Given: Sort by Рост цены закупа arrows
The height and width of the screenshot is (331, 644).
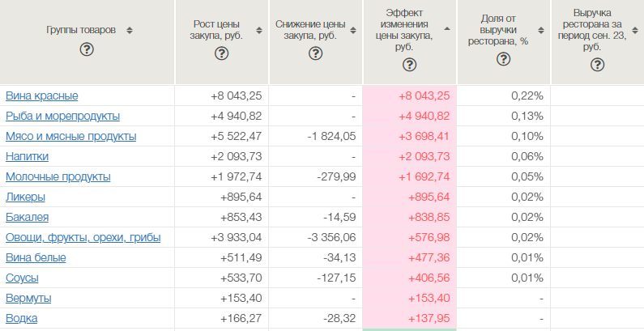Looking at the screenshot, I should point(259,30).
